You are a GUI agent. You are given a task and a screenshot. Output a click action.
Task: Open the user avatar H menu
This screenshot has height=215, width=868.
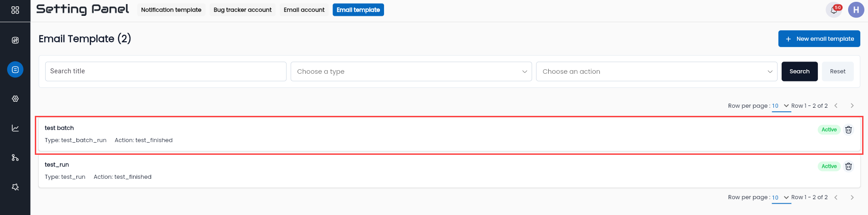coord(856,10)
